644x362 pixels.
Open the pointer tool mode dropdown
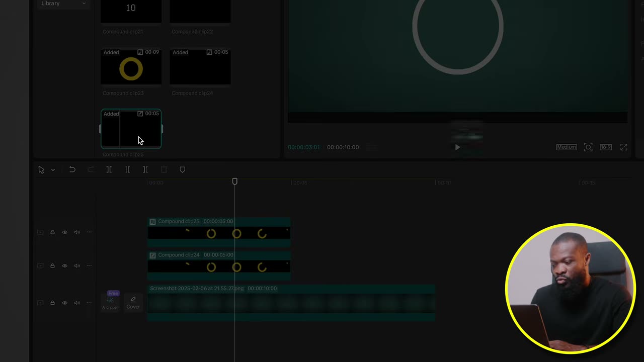53,170
